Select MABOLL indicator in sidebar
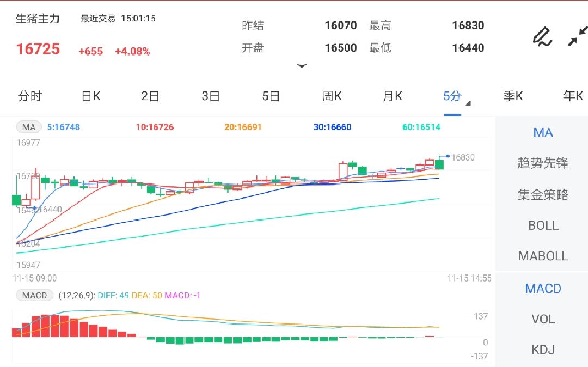Viewport: 588px width, 367px height. pyautogui.click(x=543, y=256)
